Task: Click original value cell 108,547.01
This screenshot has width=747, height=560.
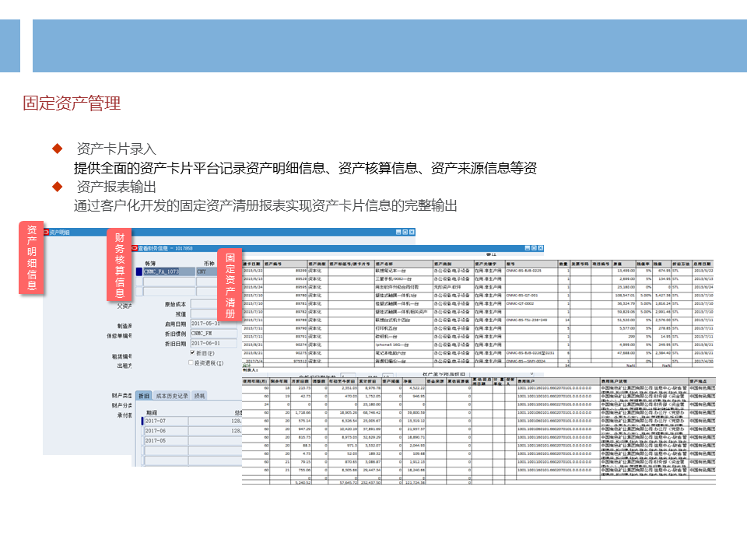Action: click(x=624, y=296)
